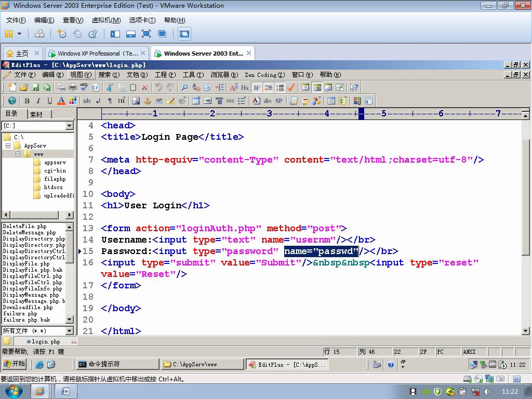Screen dimensions: 532x399
Task: Apply Italic HTML tag
Action: (x=38, y=101)
